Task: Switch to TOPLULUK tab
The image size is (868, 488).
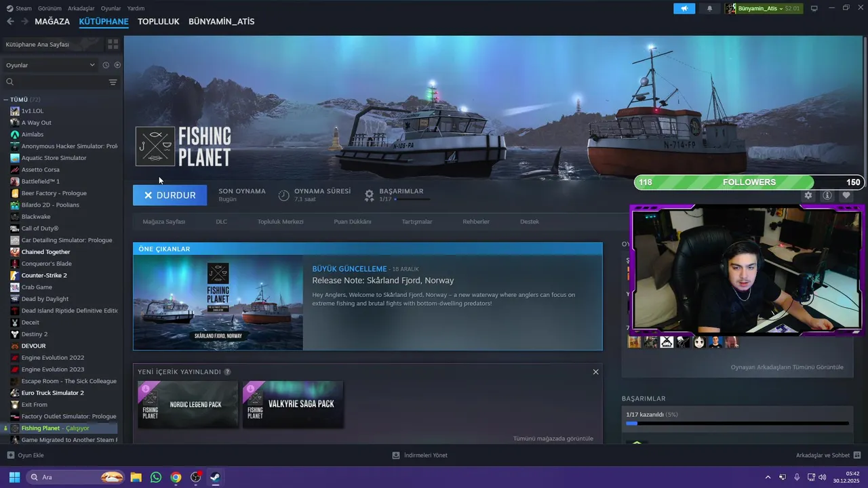Action: click(x=159, y=22)
